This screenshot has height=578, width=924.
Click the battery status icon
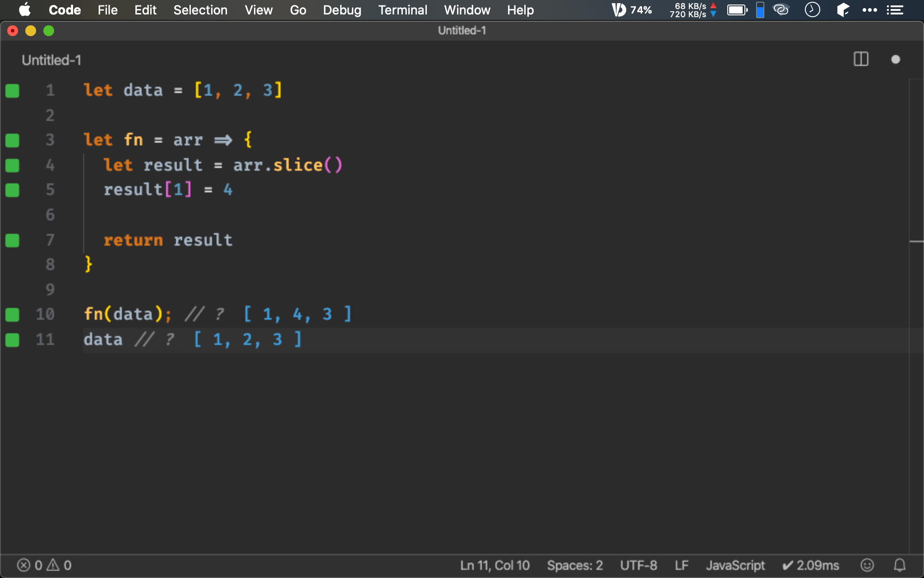coord(737,9)
